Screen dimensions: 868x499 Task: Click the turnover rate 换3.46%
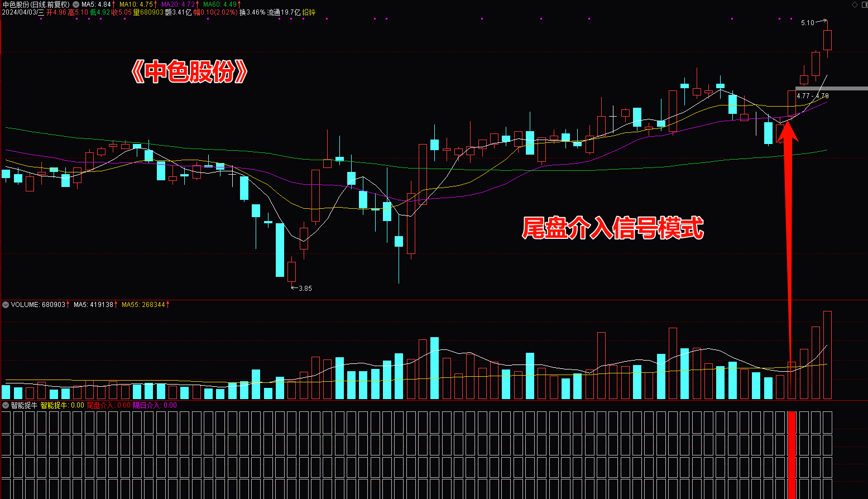pos(252,12)
